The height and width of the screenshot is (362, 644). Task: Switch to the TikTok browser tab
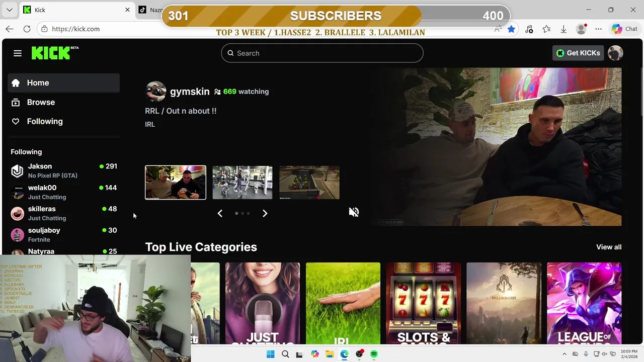click(149, 10)
